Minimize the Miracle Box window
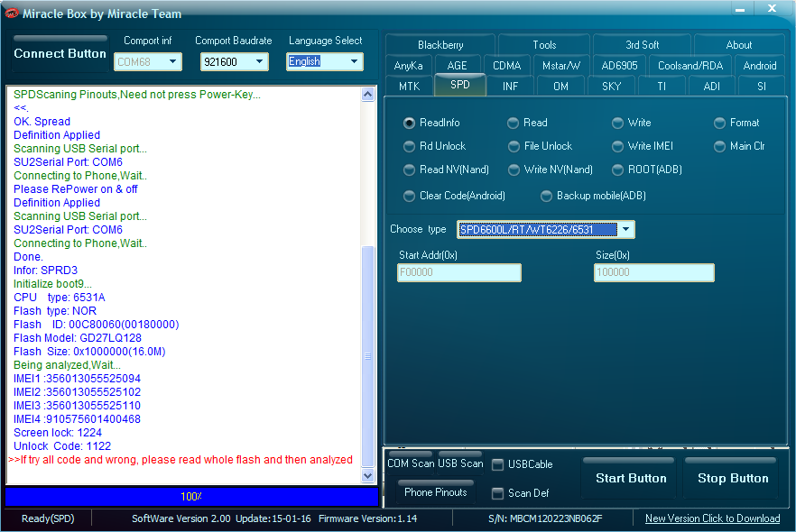 [740, 9]
